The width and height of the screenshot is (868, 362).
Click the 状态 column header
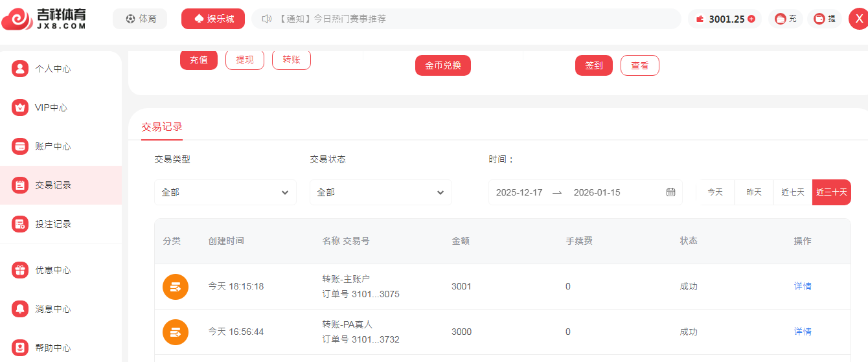689,241
